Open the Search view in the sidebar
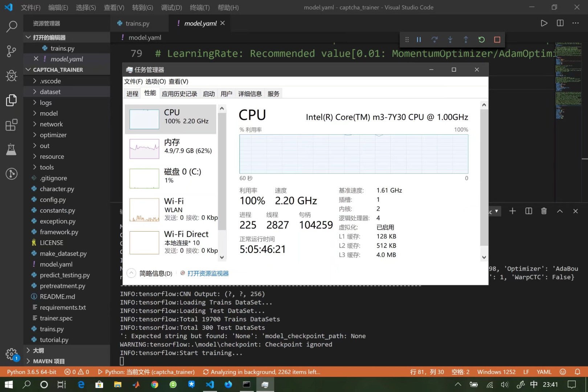 [x=11, y=26]
